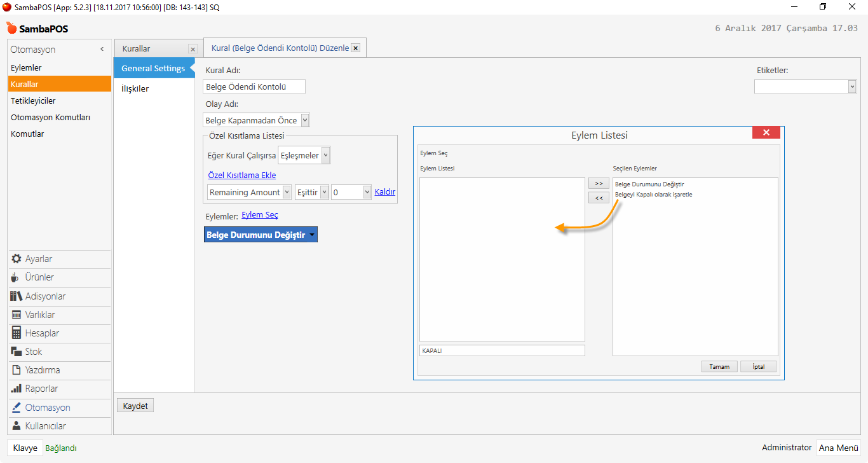Screen dimensions: 868x463
Task: Select Varlıklar icon in sidebar
Action: tap(17, 315)
